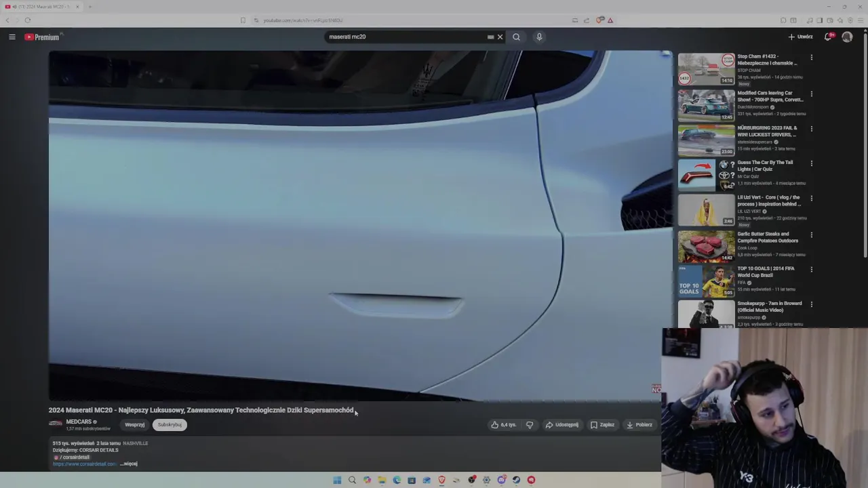Download the video via Pobierz
This screenshot has width=868, height=488.
click(x=639, y=425)
